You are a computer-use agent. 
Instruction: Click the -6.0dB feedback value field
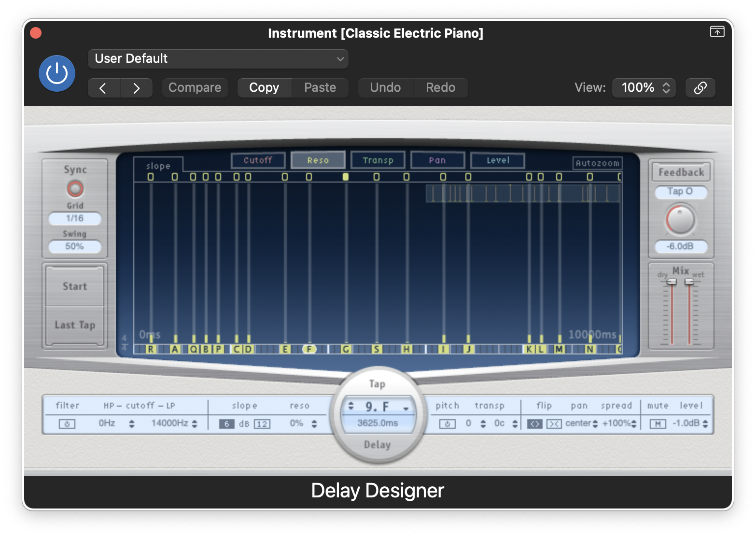coord(681,246)
